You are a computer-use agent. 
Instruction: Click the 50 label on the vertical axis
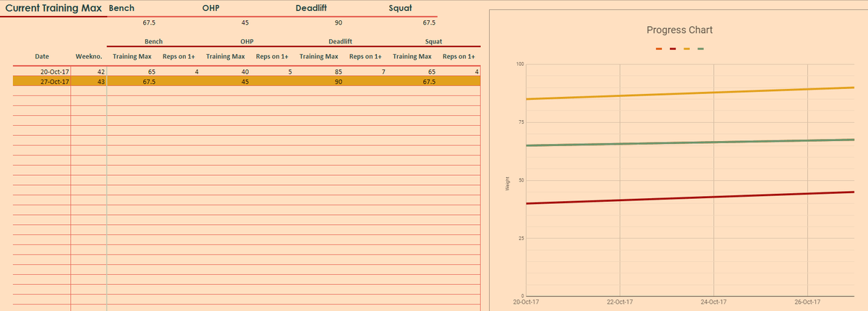pos(522,181)
